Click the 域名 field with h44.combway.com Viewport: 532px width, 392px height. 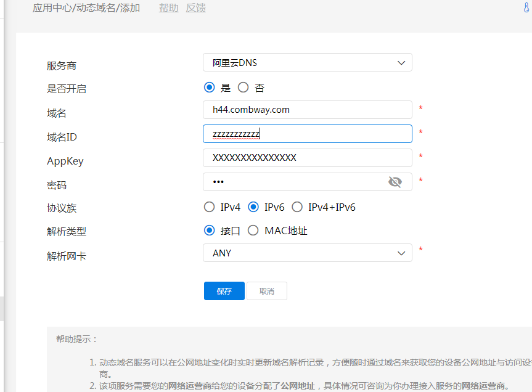coord(307,110)
